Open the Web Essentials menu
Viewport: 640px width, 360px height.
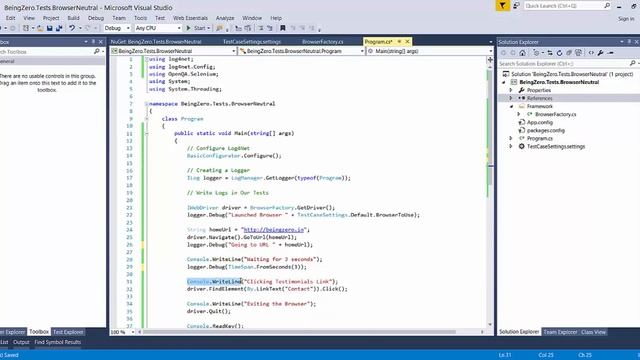[x=190, y=18]
